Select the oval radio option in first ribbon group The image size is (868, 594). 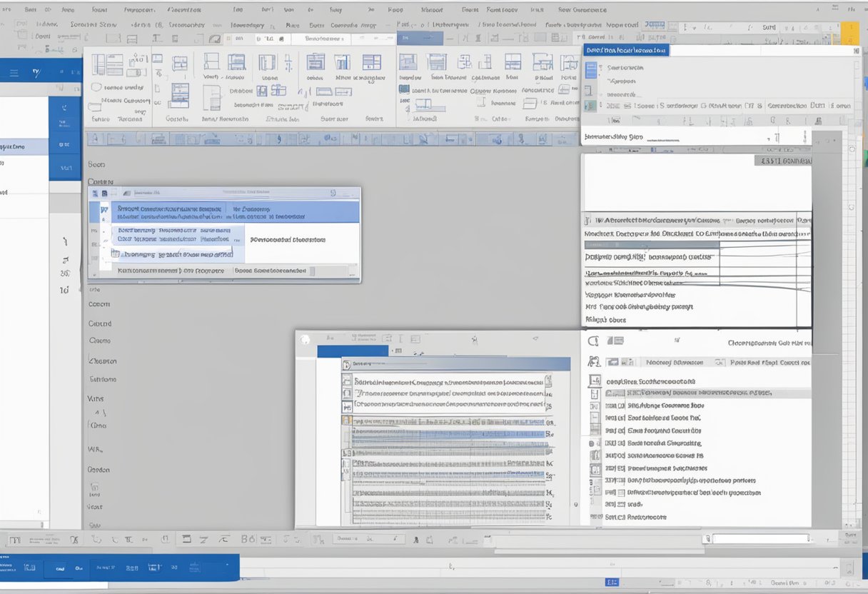pyautogui.click(x=96, y=87)
